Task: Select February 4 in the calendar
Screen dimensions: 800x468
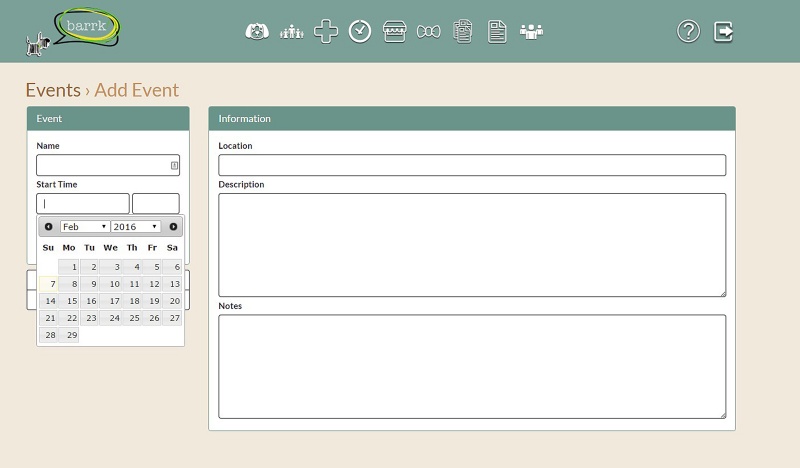Action: click(x=132, y=267)
